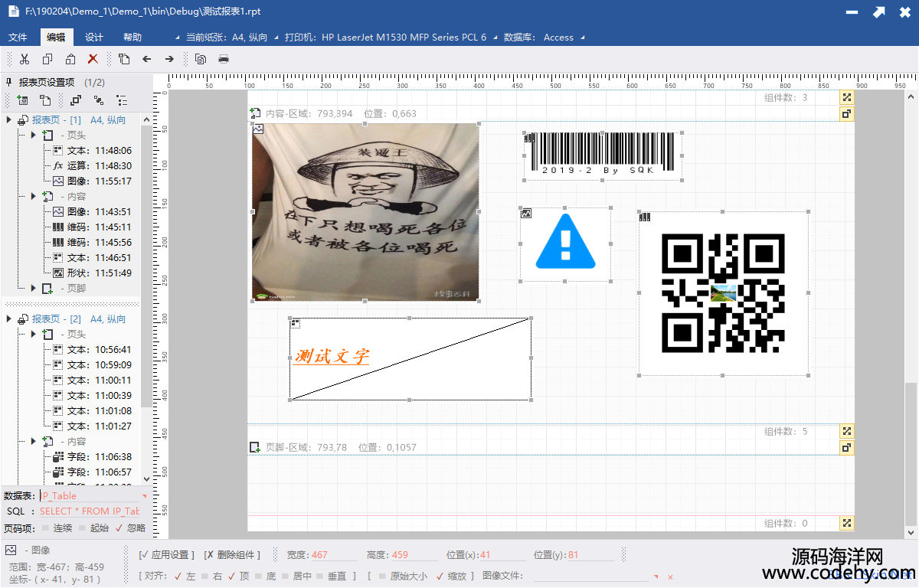Click the Copy icon in the edit toolbar
This screenshot has width=919, height=588.
[x=47, y=59]
